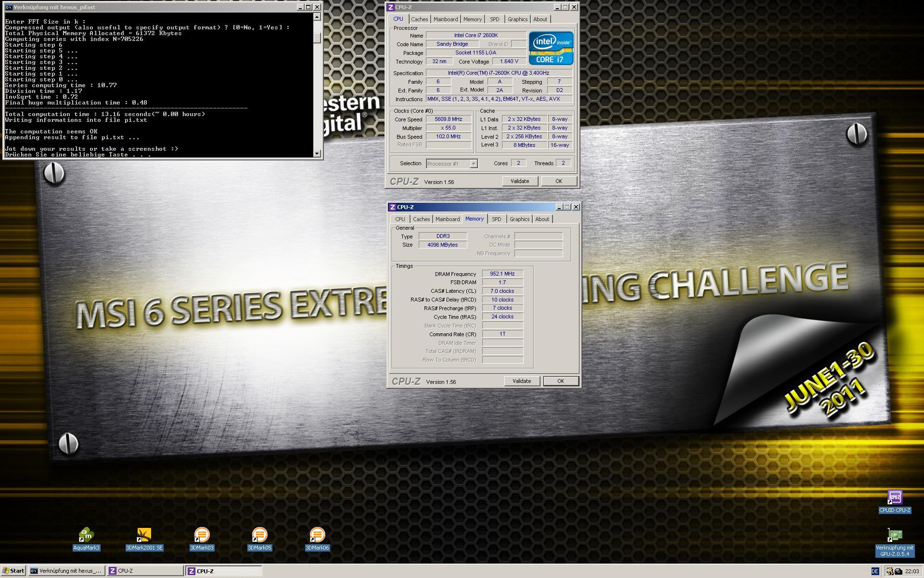The height and width of the screenshot is (578, 924).
Task: Click the Threads value 2
Action: tap(563, 163)
